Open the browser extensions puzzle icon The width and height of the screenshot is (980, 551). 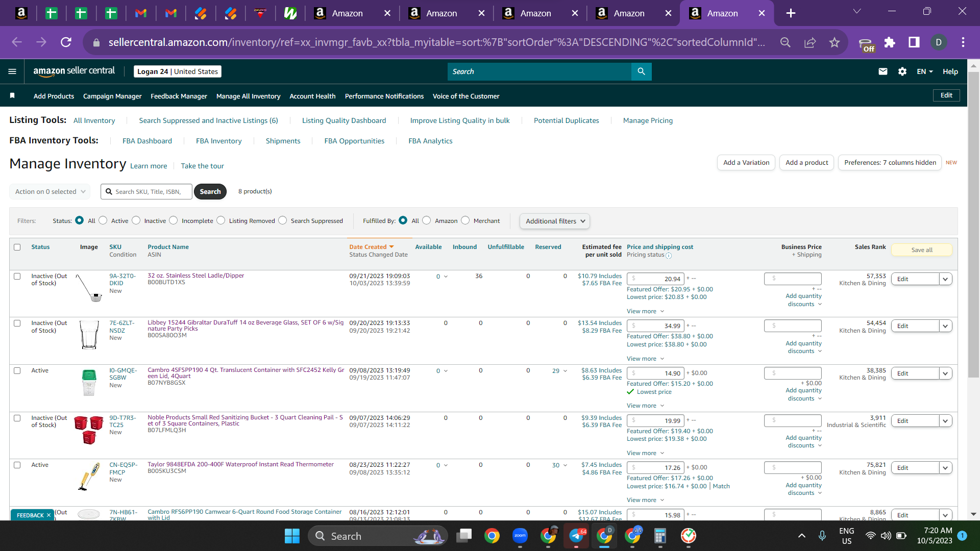pos(890,42)
